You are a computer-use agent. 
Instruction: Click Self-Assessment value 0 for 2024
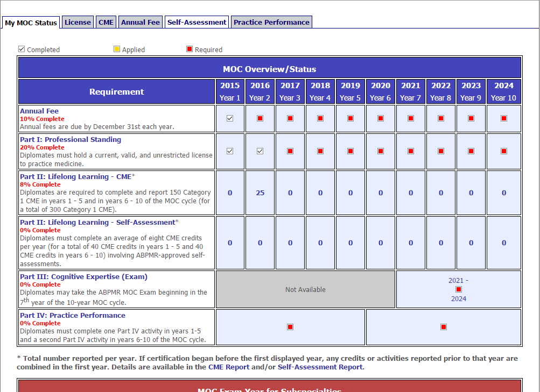504,243
